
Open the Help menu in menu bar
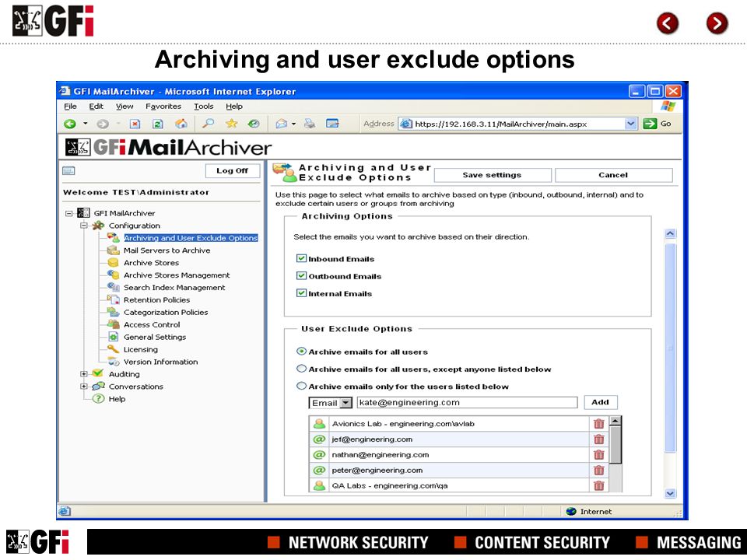point(234,107)
